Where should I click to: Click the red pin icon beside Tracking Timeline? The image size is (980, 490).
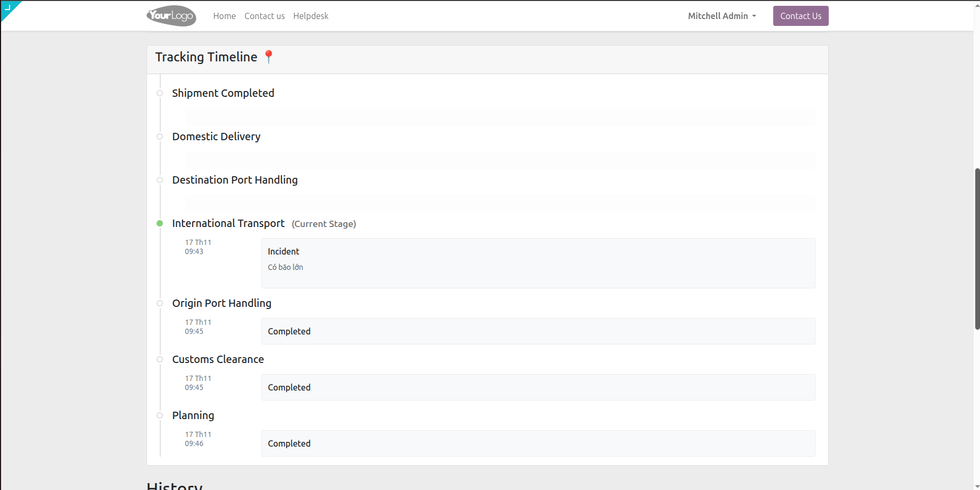[269, 56]
